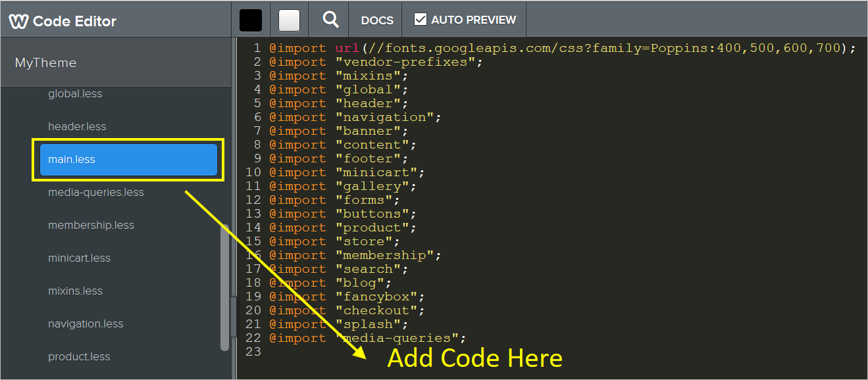Open header.less file

77,127
